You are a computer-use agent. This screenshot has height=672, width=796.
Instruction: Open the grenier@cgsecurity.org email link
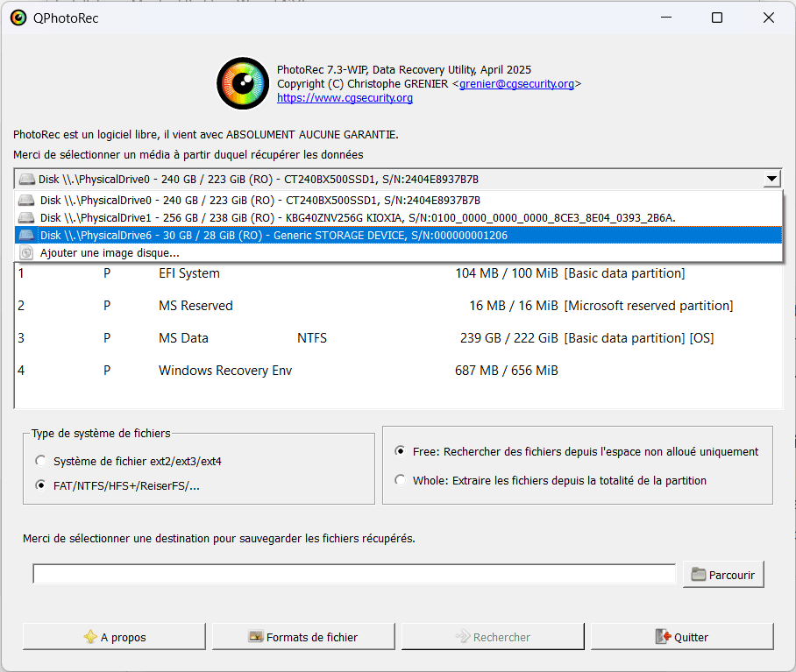(516, 84)
